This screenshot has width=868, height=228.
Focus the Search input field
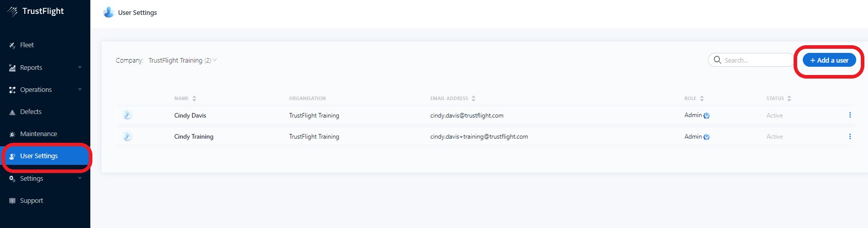(x=752, y=60)
